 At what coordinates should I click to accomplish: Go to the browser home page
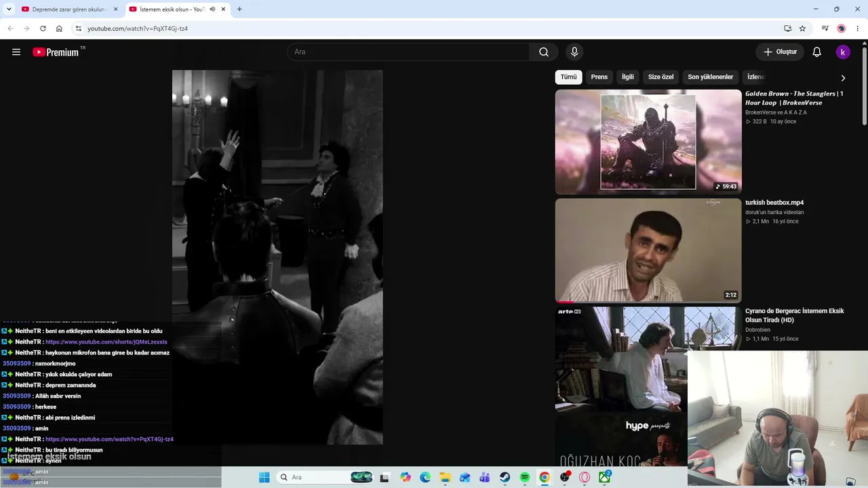(59, 28)
